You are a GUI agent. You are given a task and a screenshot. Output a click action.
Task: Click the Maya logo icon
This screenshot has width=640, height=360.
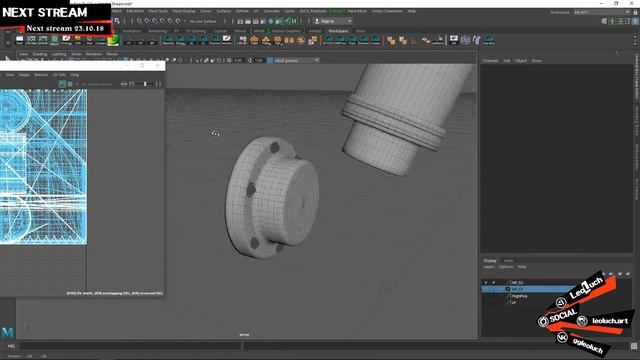7,332
